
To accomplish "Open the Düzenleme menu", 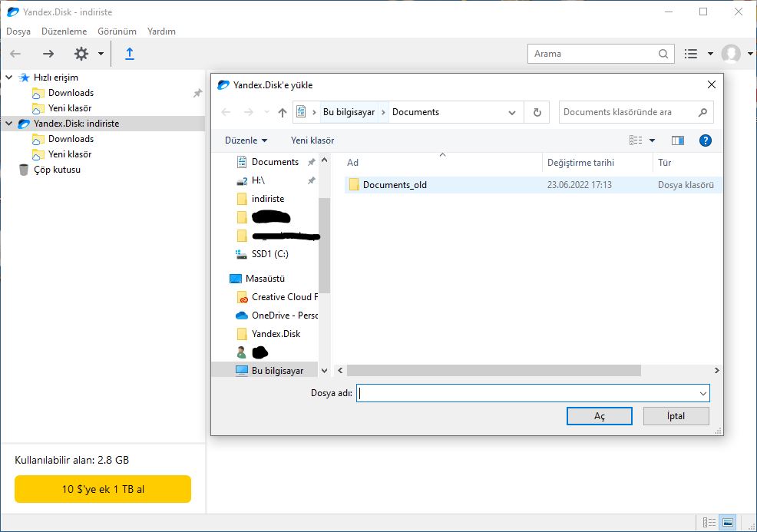I will tap(64, 31).
